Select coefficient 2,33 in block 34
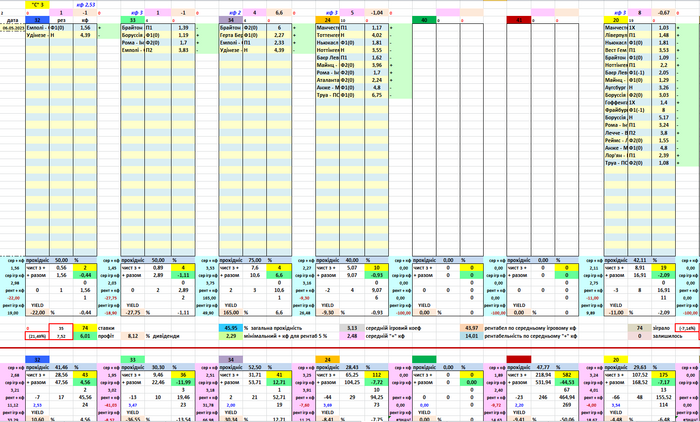Screen dimensions: 700x422 coord(279,43)
